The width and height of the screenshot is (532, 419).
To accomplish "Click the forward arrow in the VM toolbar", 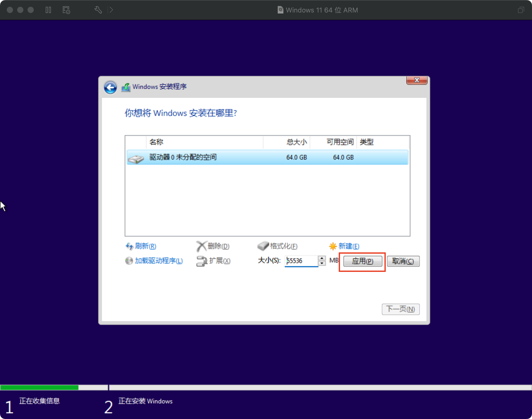I will click(111, 10).
